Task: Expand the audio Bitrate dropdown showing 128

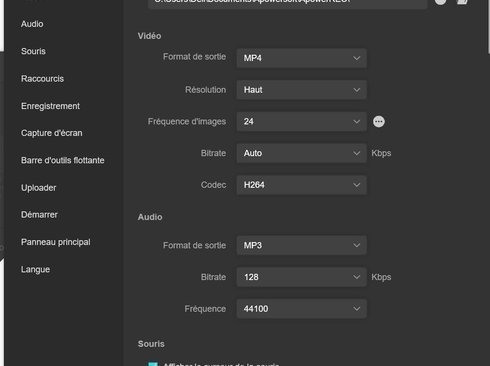Action: 302,277
